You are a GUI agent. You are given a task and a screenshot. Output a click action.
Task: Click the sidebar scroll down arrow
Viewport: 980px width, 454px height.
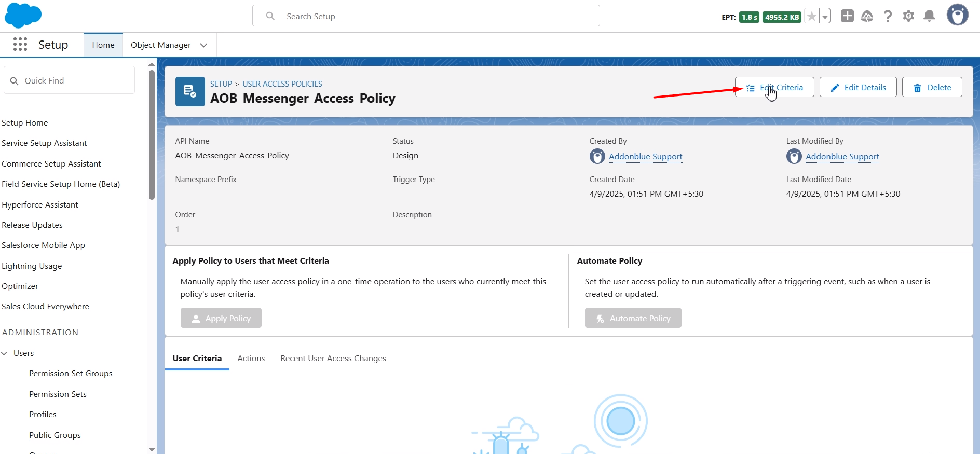pos(152,449)
